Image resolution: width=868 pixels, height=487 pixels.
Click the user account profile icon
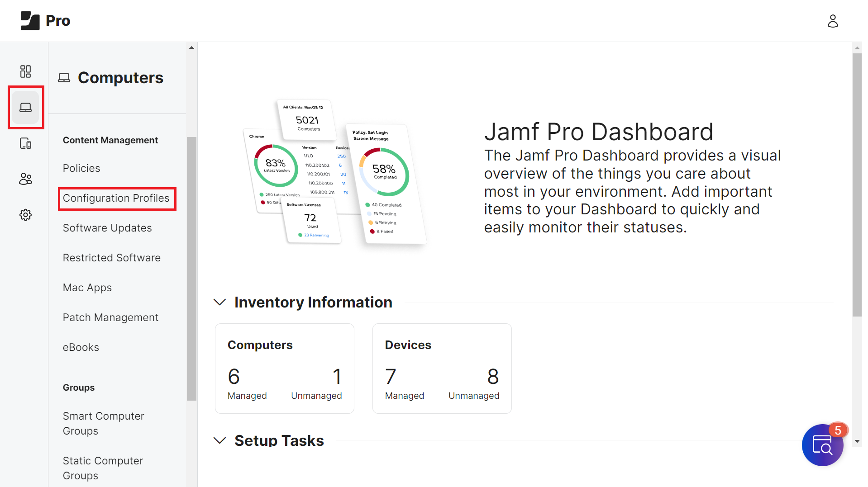832,21
